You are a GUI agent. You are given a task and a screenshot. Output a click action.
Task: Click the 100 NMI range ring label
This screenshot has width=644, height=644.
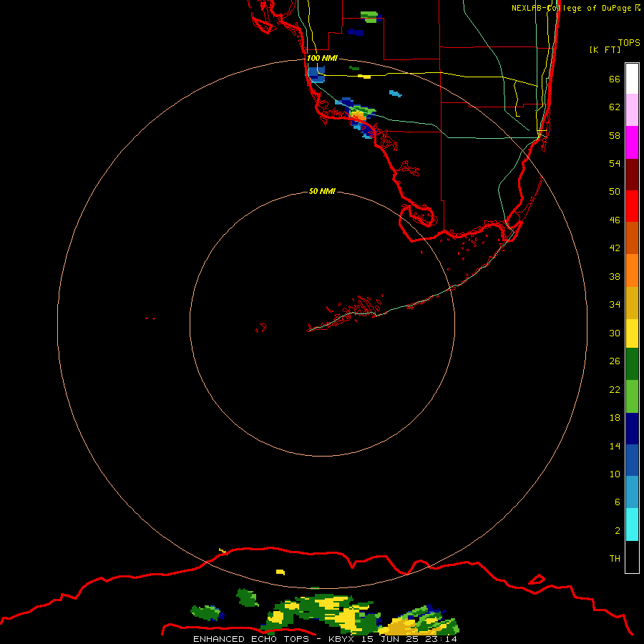[x=322, y=58]
